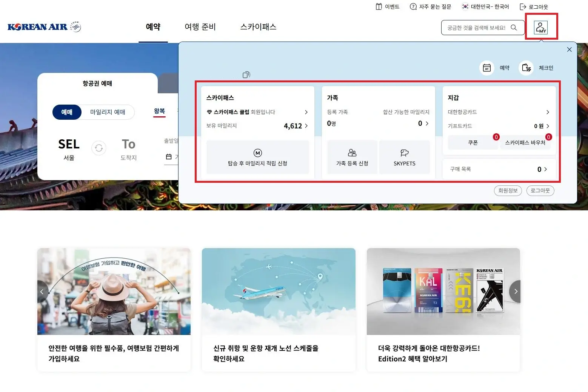
Task: Open the travel insurance promo card
Action: point(114,310)
